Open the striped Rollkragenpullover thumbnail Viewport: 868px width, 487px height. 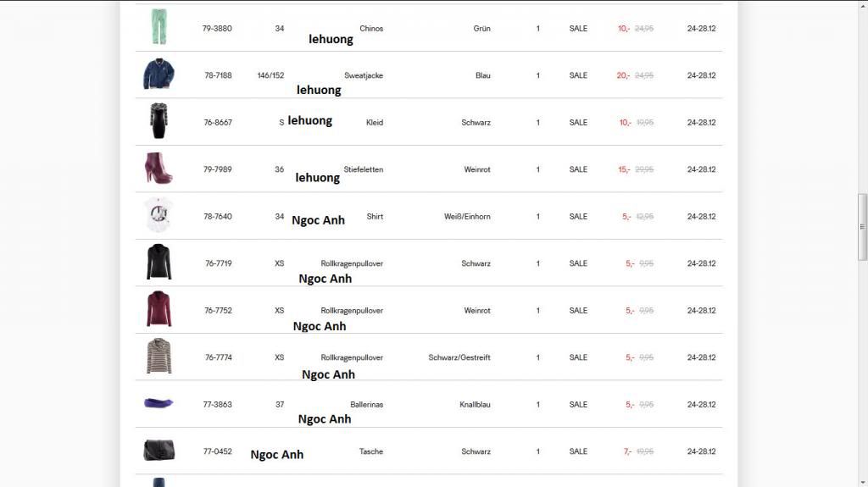point(159,357)
